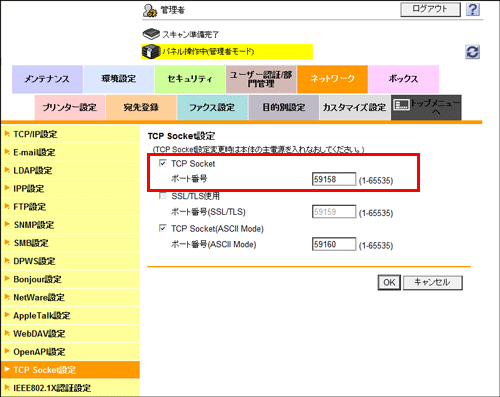
Task: Open IEEE802.1X認証設定 in the sidebar
Action: pyautogui.click(x=70, y=388)
